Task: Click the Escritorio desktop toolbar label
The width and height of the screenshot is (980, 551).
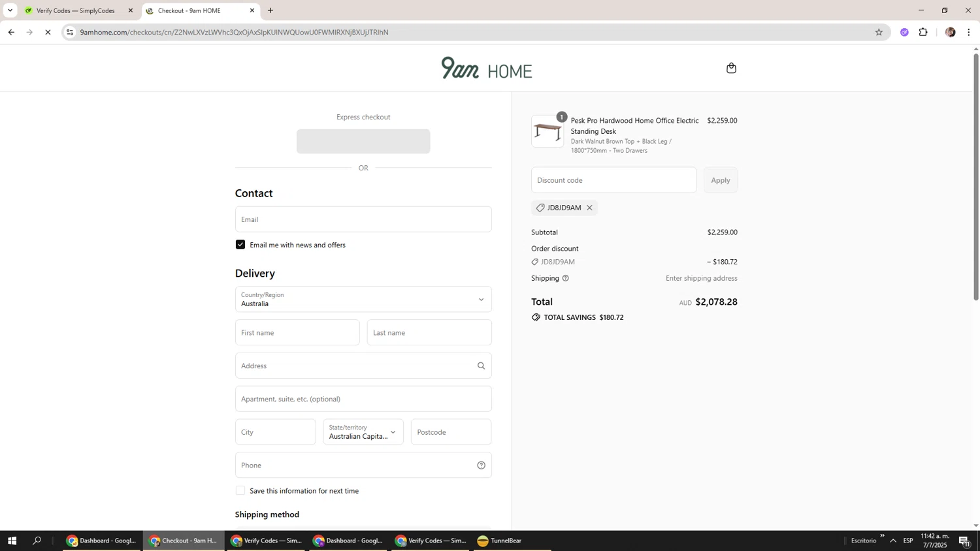Action: (864, 541)
